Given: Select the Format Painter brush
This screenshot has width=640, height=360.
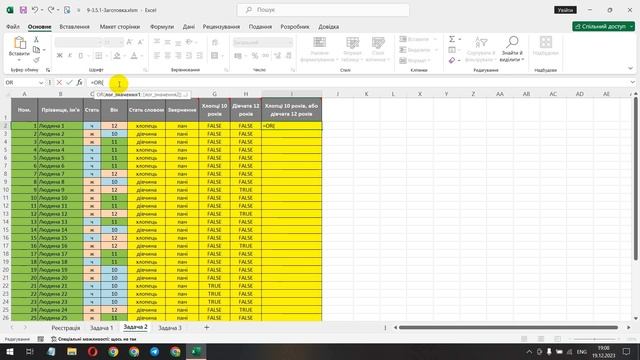Looking at the screenshot, I should click(x=36, y=60).
